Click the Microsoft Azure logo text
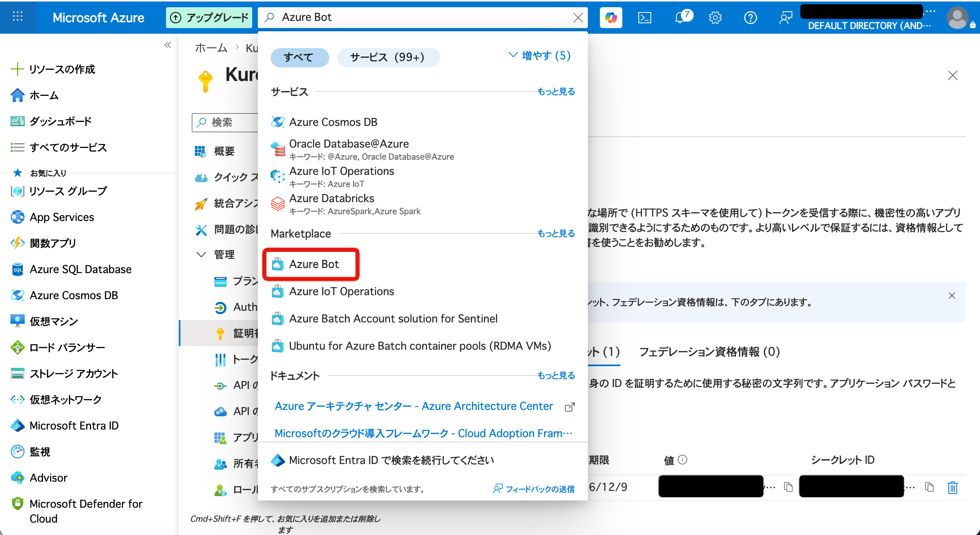 click(98, 18)
